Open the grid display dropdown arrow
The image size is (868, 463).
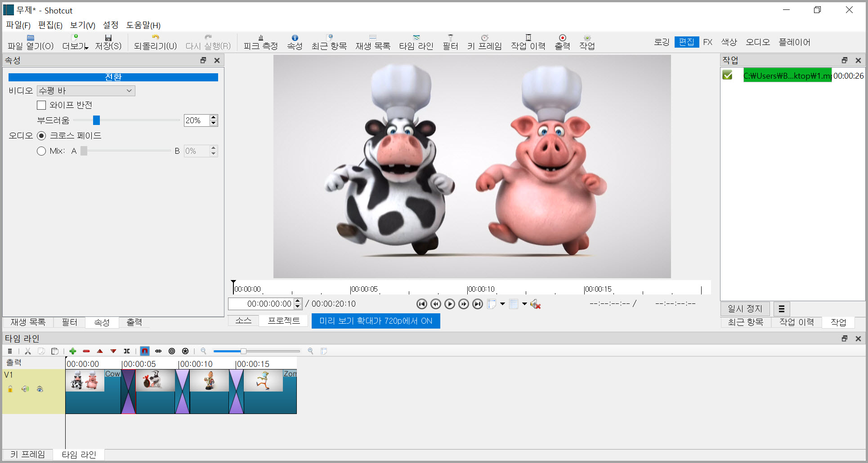coord(524,304)
